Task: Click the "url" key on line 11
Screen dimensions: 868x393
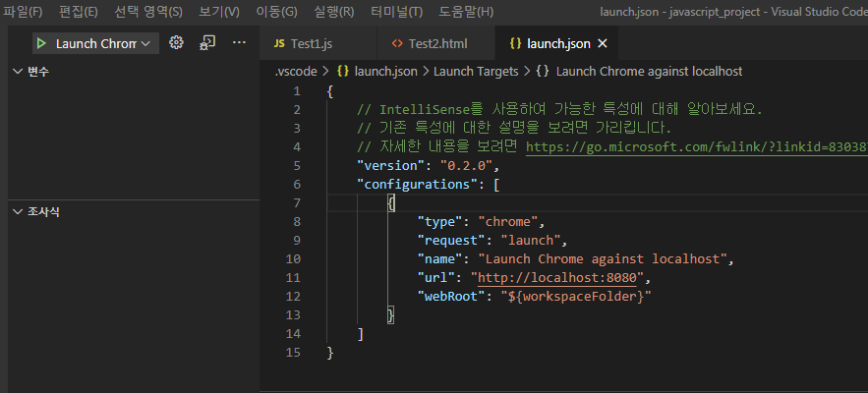Action: pyautogui.click(x=435, y=277)
